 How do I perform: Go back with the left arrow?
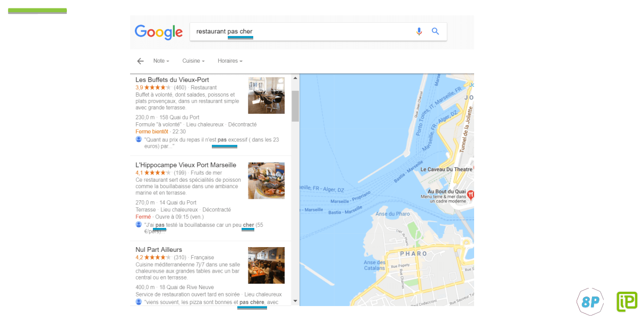140,61
